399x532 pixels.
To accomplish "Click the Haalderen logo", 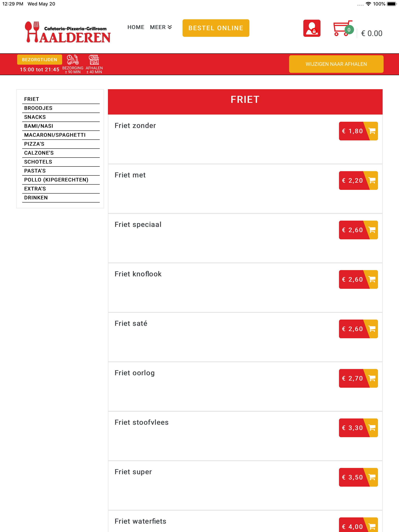I will 68,32.
